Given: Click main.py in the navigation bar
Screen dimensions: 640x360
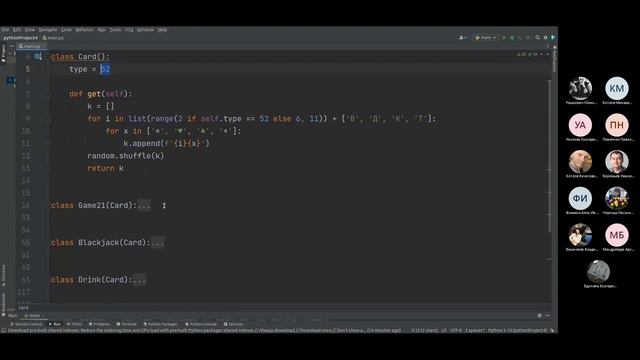Looking at the screenshot, I should (53, 38).
